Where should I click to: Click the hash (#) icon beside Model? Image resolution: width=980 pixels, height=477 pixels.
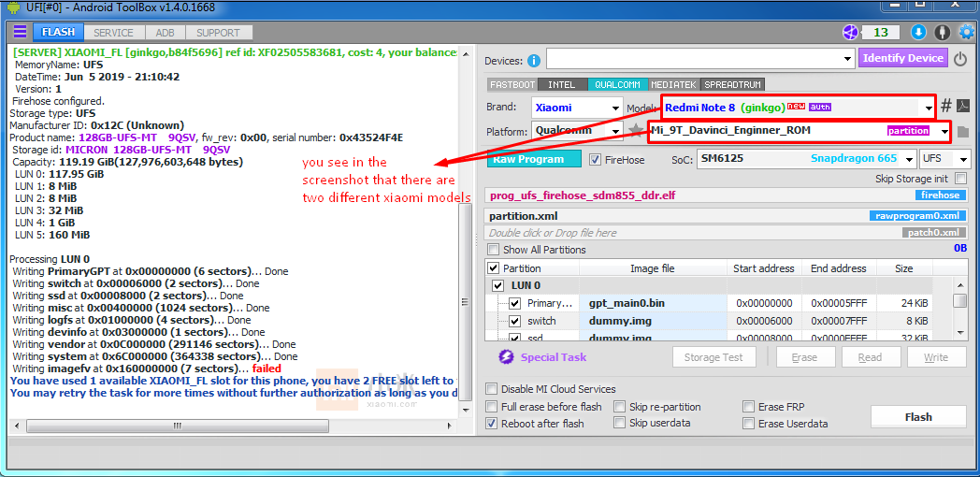[945, 105]
